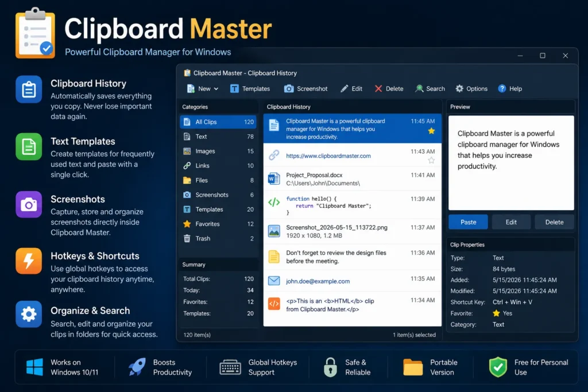Screen dimensions: 588x392
Task: Select the Screenshots category row
Action: tap(218, 195)
